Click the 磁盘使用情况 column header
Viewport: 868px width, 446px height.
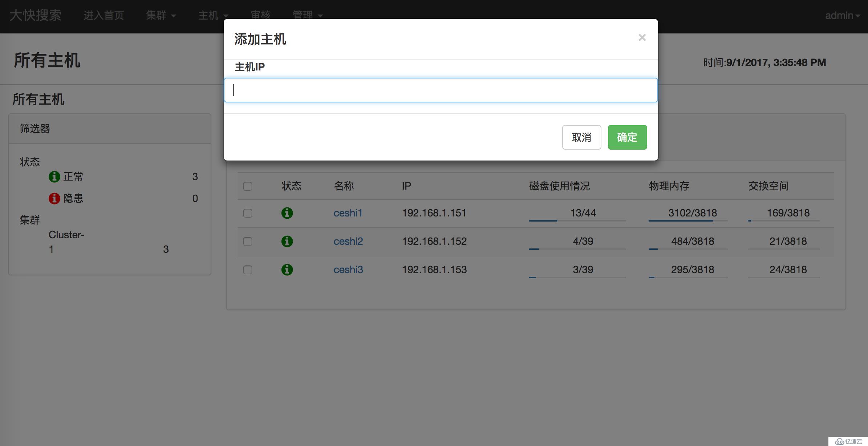pos(559,186)
